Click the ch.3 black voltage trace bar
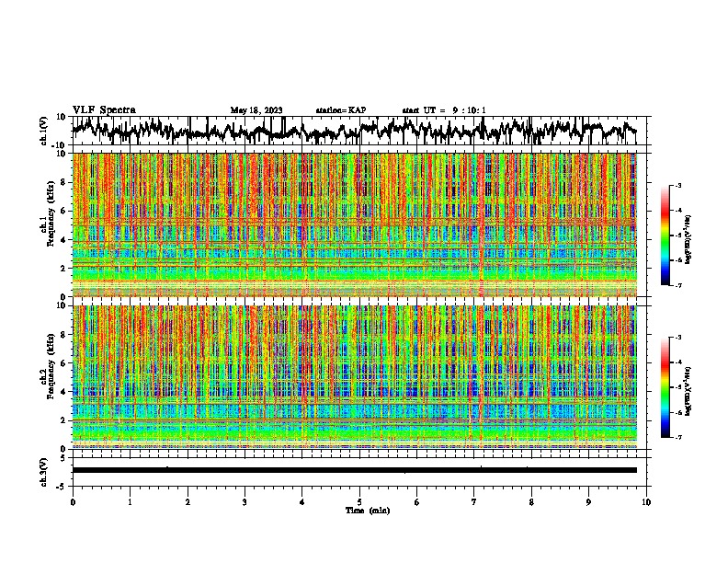Screen dimensions: 728x563 coord(355,470)
